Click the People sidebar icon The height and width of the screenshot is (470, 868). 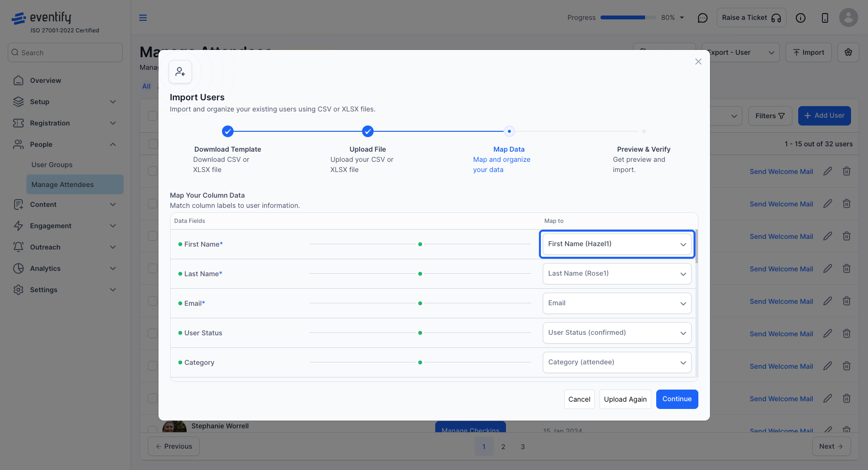click(18, 144)
